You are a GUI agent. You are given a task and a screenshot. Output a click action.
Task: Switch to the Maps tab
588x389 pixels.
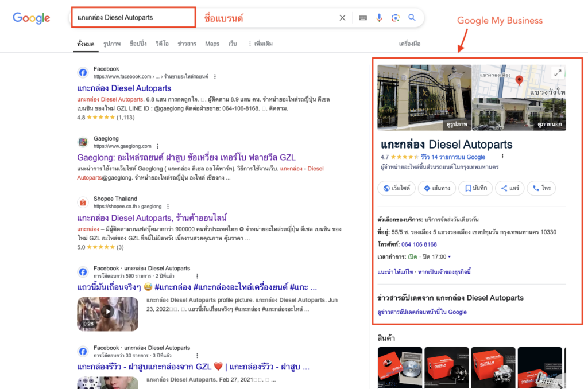tap(212, 44)
